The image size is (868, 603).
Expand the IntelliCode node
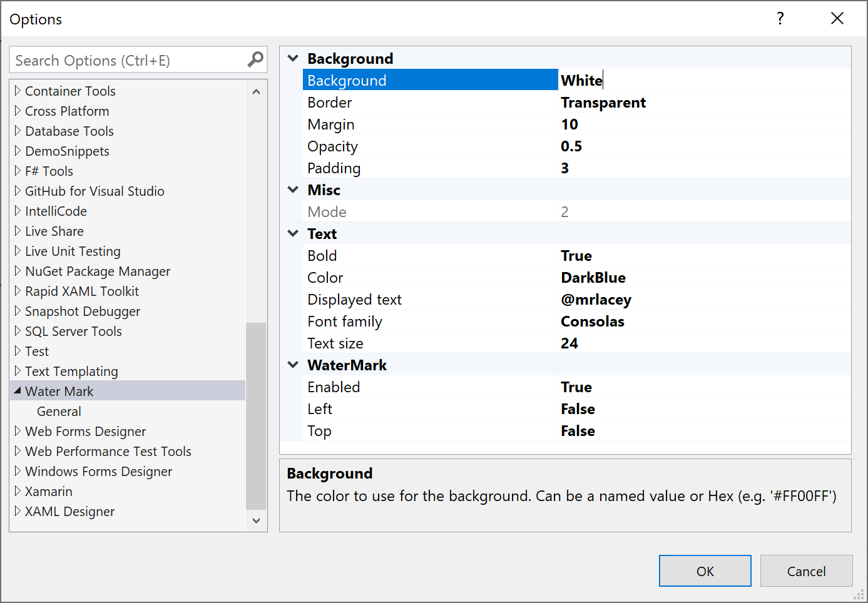tap(18, 211)
